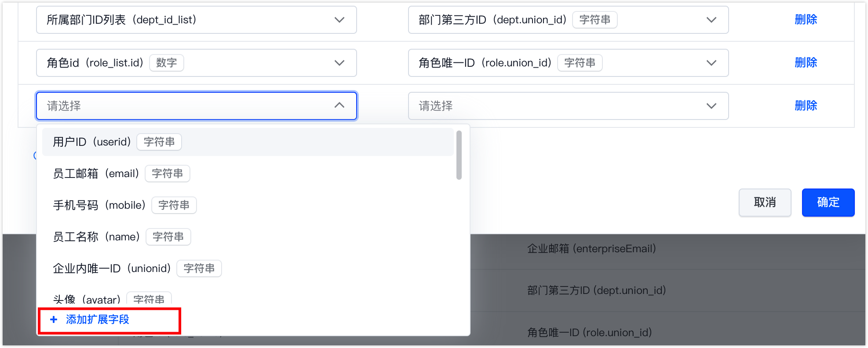Open the empty 请选择 target dropdown
Screen dimensions: 868x348
pos(568,106)
